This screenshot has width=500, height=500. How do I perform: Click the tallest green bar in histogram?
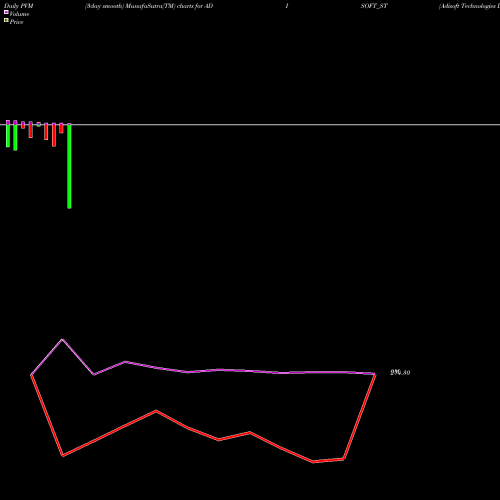[x=69, y=166]
